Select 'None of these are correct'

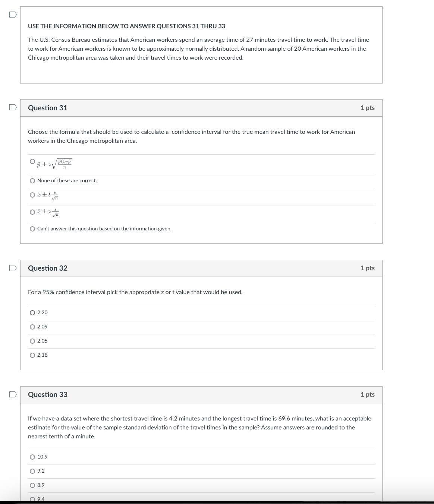(x=32, y=181)
